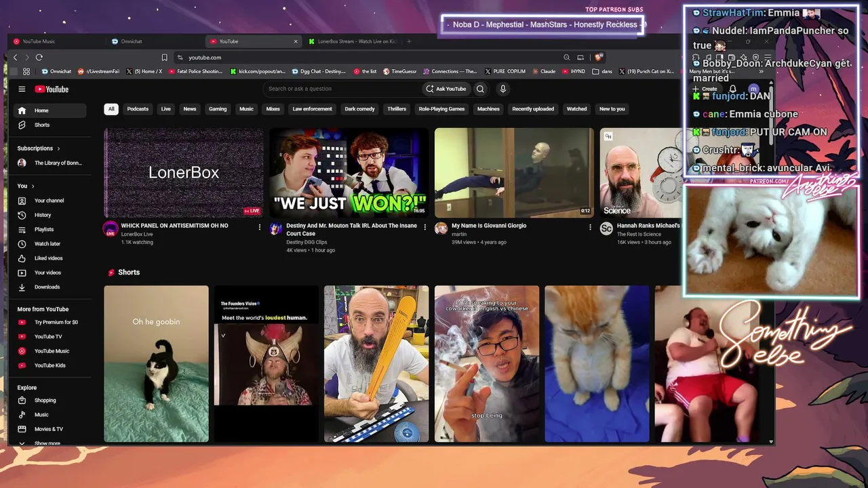Open video options for WHICK PANEL ON ANTISEMITISM
868x488 pixels.
pyautogui.click(x=259, y=227)
